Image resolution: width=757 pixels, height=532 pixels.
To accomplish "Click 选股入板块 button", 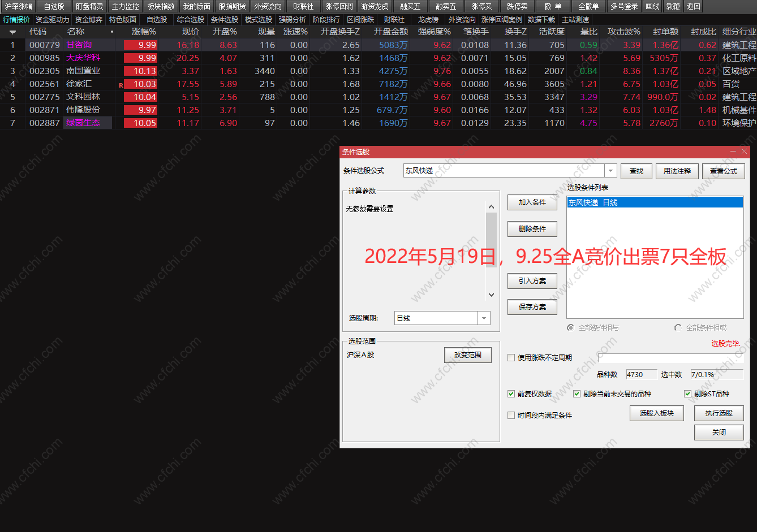I will pyautogui.click(x=657, y=413).
